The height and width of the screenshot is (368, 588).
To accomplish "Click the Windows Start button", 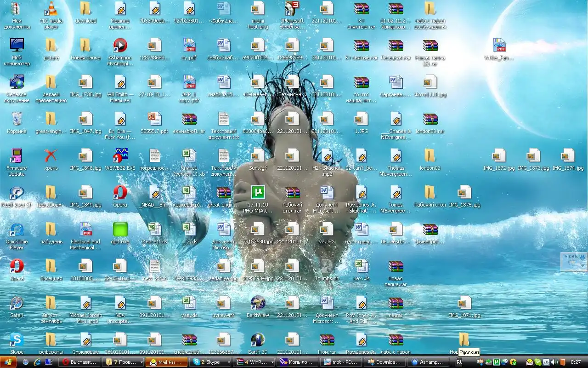I will tap(8, 362).
